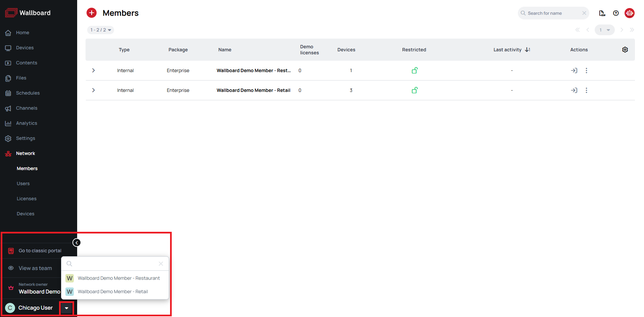Click the red add member plus button

pyautogui.click(x=92, y=13)
